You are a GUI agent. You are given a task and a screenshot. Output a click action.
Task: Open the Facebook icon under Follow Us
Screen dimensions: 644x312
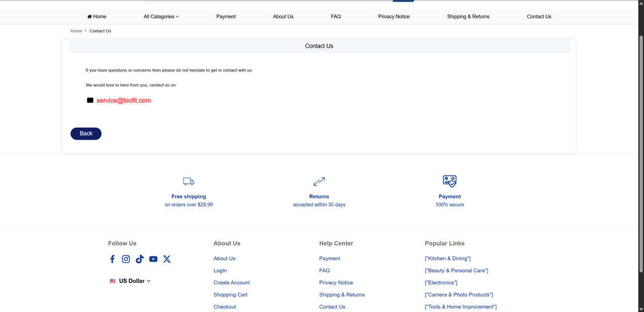[x=112, y=259]
